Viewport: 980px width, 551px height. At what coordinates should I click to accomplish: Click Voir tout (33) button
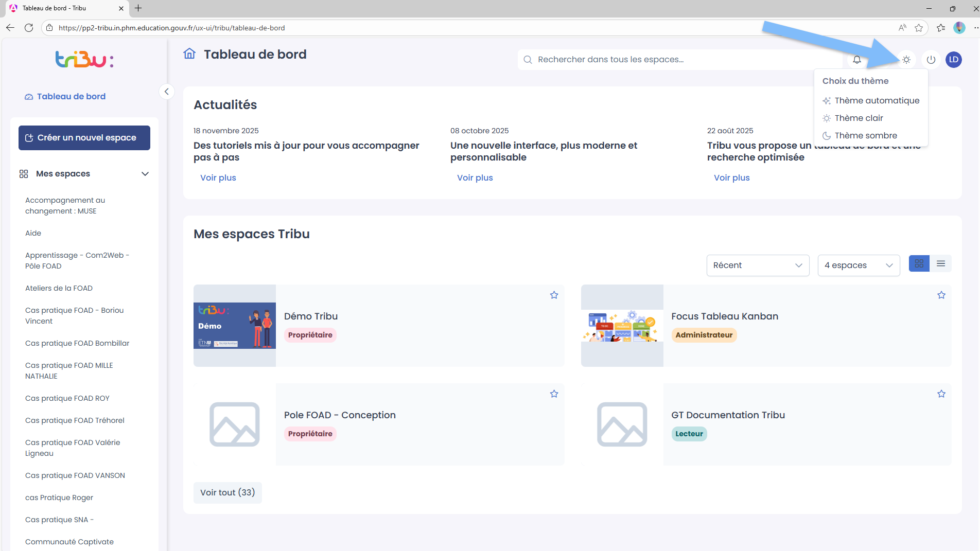coord(227,493)
